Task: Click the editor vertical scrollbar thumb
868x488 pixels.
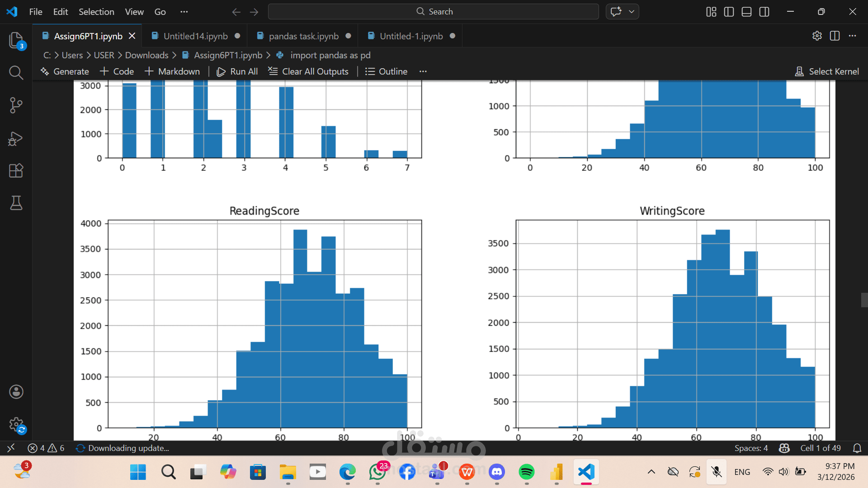Action: [x=864, y=300]
